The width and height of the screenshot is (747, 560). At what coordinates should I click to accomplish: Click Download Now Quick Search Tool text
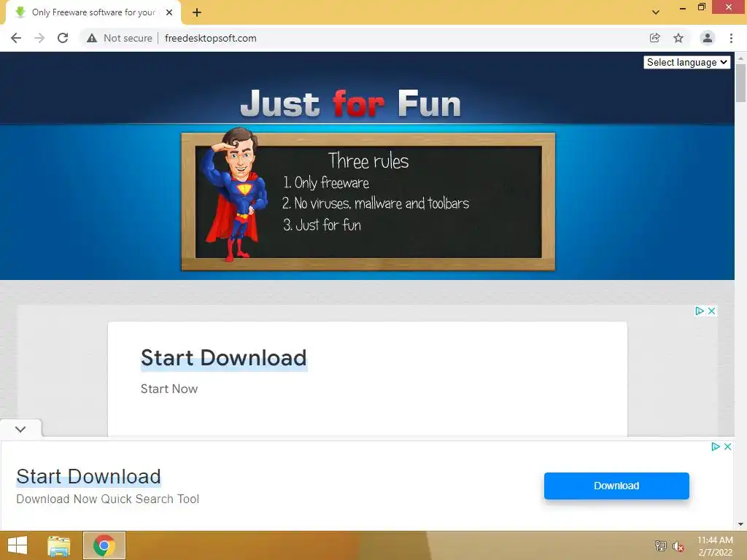[x=108, y=499]
